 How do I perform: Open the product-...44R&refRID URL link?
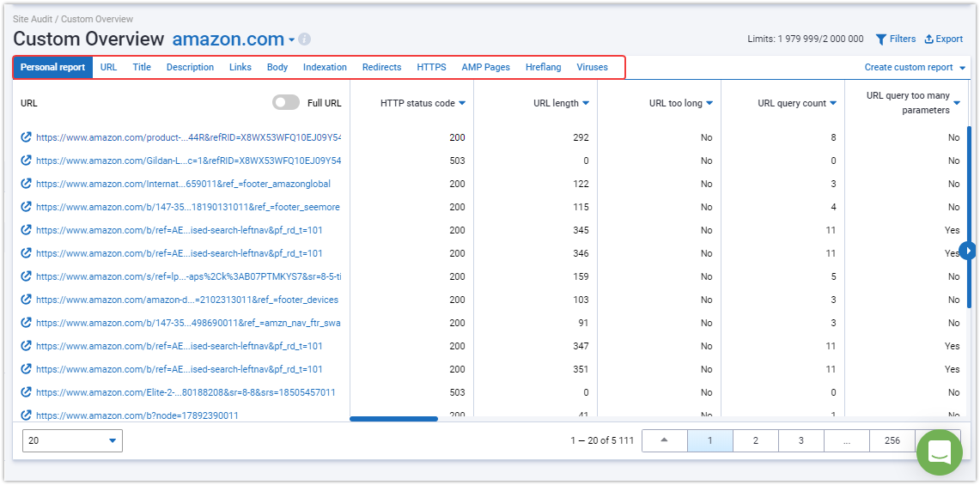pyautogui.click(x=189, y=136)
